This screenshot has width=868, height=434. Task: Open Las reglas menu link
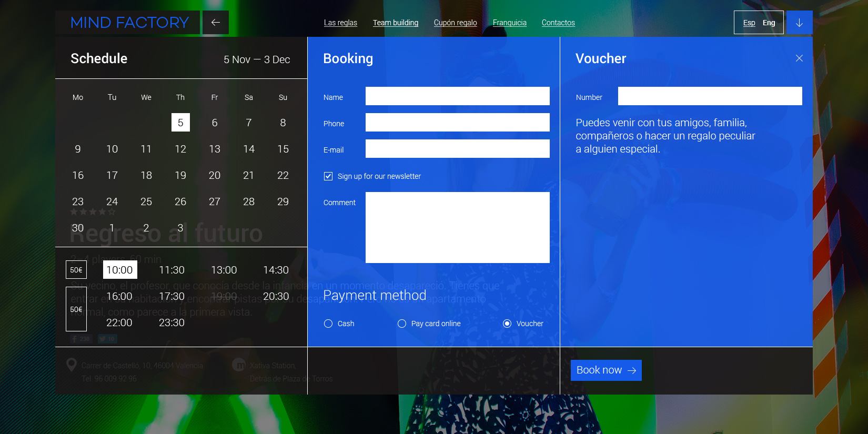click(340, 23)
